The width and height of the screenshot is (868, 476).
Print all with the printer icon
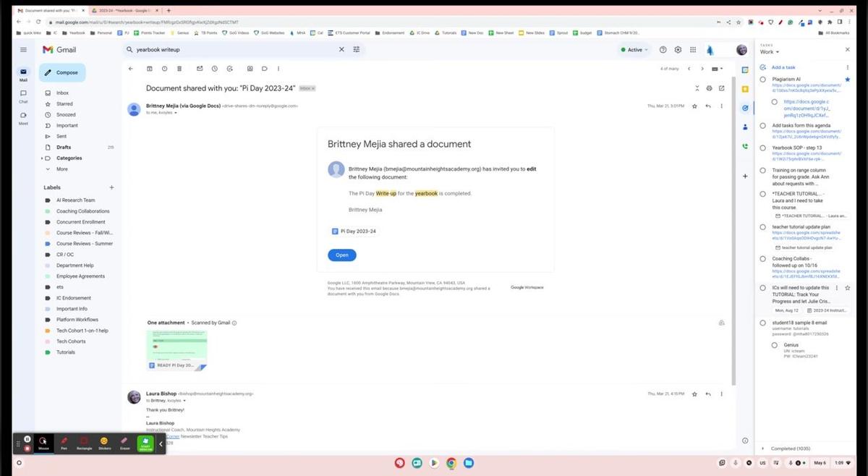click(x=709, y=88)
